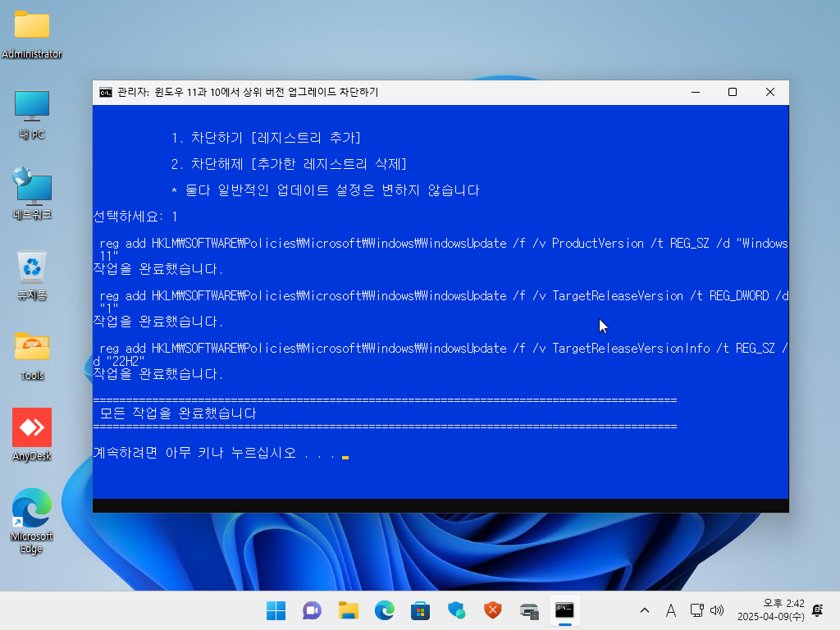Open the 휴지통 recycle bin icon
The image size is (840, 630).
(x=32, y=276)
